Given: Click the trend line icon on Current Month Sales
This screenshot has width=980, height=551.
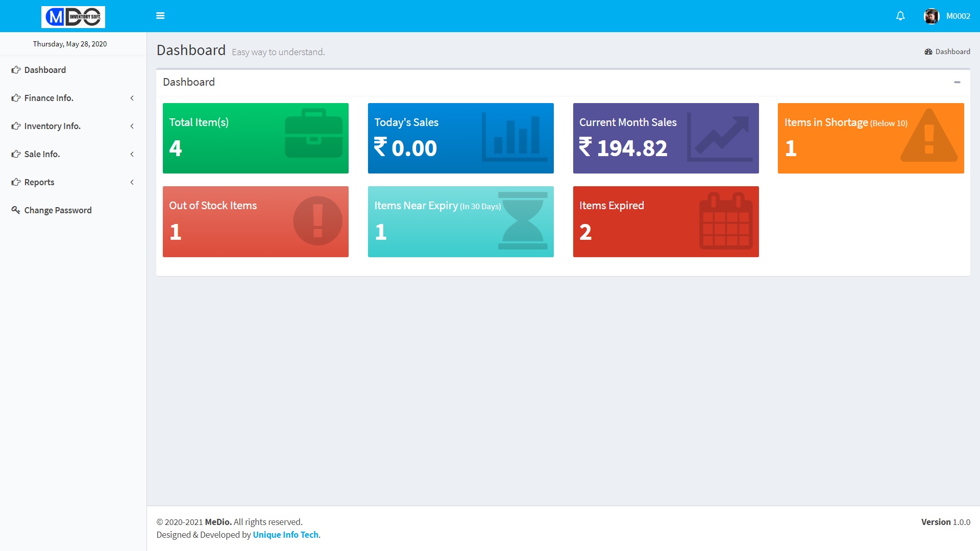Looking at the screenshot, I should (x=720, y=137).
